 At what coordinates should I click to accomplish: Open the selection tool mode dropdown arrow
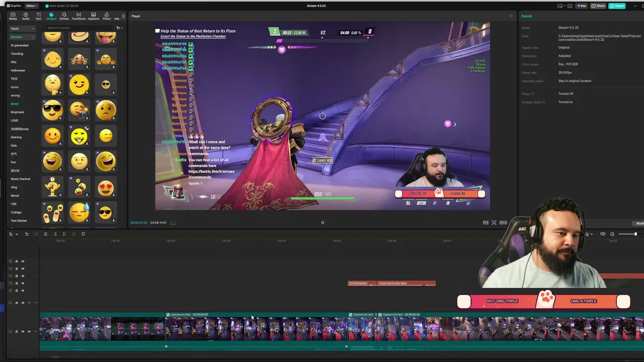coord(17,234)
